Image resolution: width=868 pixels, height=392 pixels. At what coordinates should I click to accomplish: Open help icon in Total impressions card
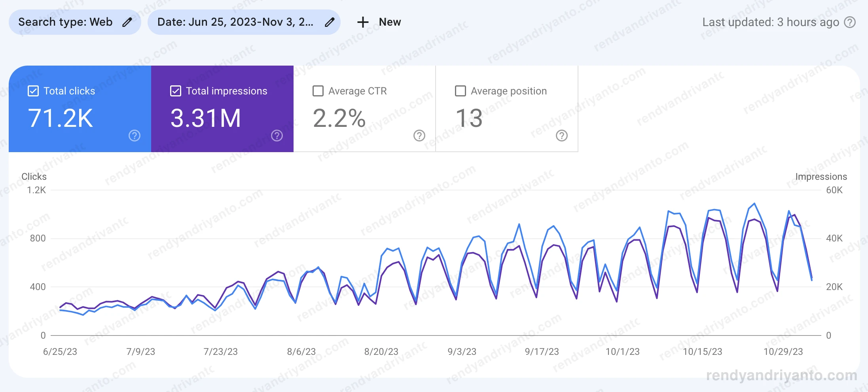click(277, 136)
